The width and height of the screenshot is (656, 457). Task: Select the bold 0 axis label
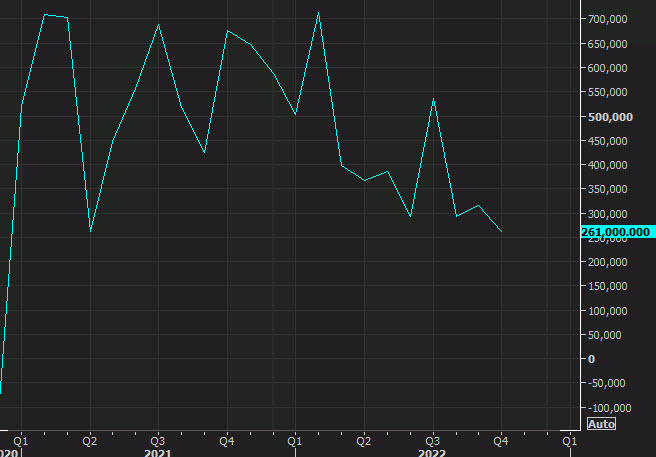[x=591, y=359]
